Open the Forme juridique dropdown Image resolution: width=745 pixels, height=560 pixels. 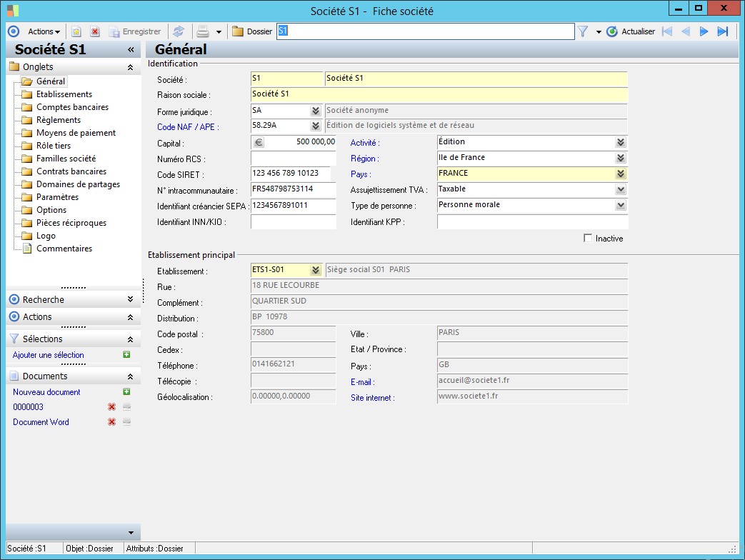point(315,111)
